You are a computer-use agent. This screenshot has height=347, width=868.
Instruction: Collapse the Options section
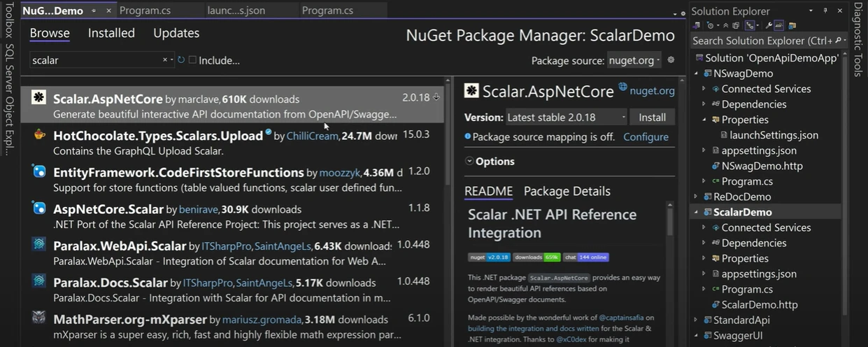click(469, 161)
